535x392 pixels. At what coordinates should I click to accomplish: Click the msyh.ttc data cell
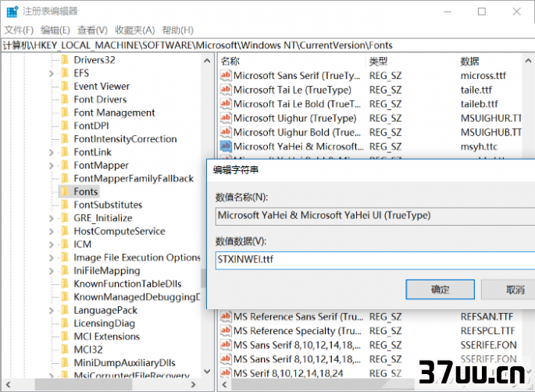(x=479, y=146)
